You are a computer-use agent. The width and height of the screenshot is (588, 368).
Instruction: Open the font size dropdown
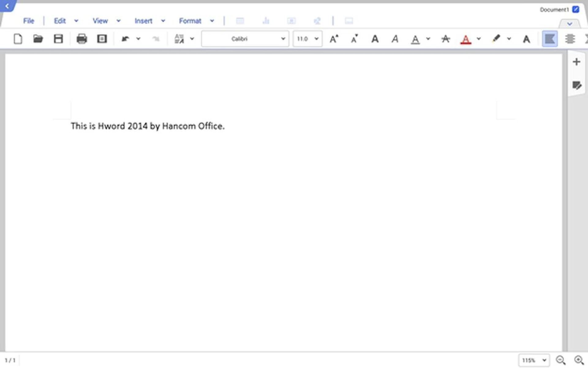pos(316,39)
